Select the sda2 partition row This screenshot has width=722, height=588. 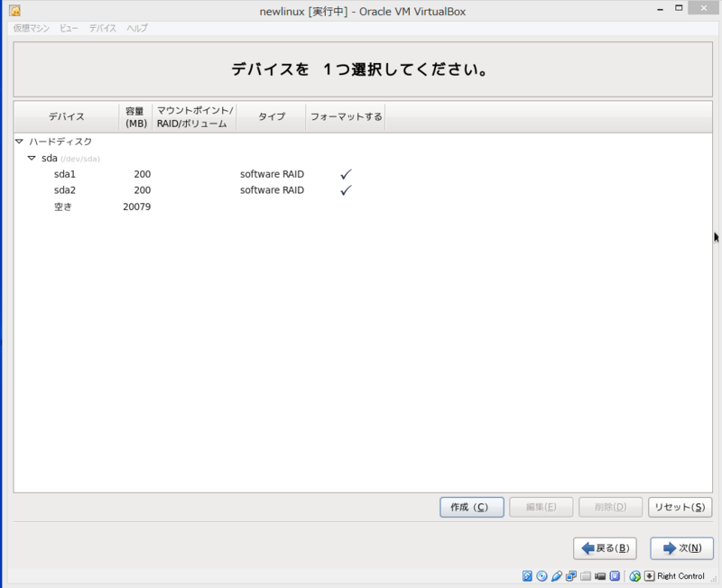[x=363, y=190]
